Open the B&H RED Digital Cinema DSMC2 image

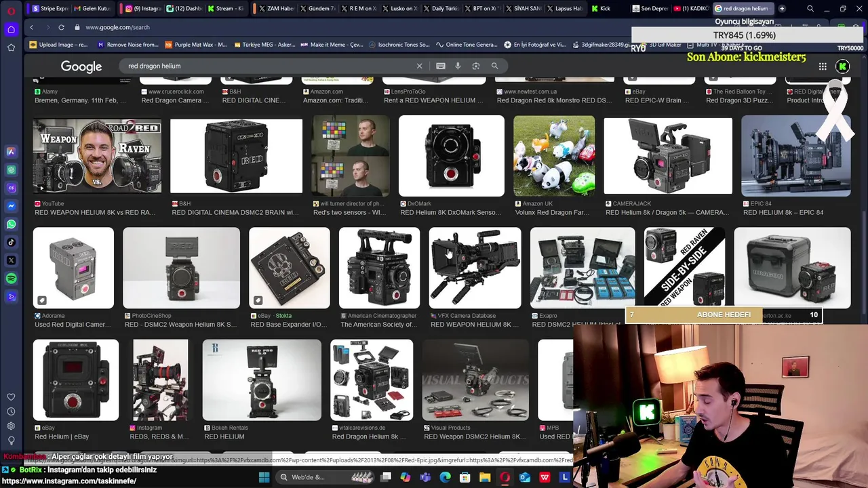pos(236,156)
